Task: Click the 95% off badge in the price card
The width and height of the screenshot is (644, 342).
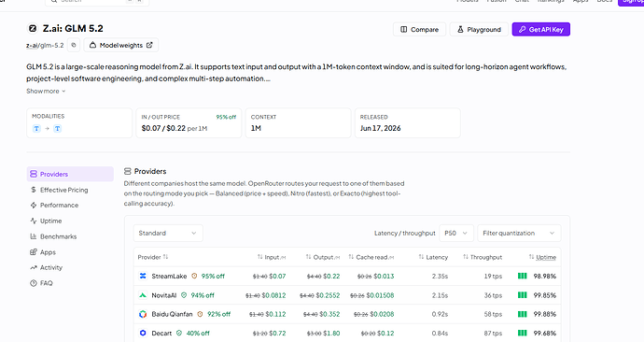Action: (x=226, y=117)
